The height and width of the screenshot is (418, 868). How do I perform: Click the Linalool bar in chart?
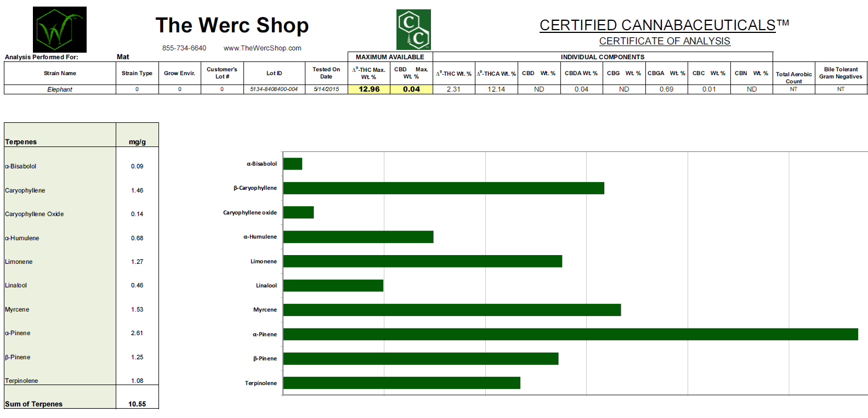pyautogui.click(x=333, y=285)
